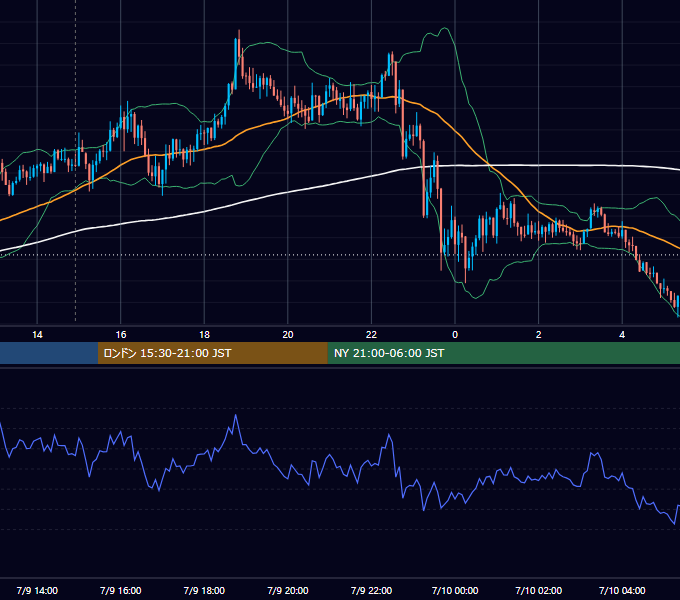680x600 pixels.
Task: Click the 7/9 14:00 time label
Action: click(37, 590)
